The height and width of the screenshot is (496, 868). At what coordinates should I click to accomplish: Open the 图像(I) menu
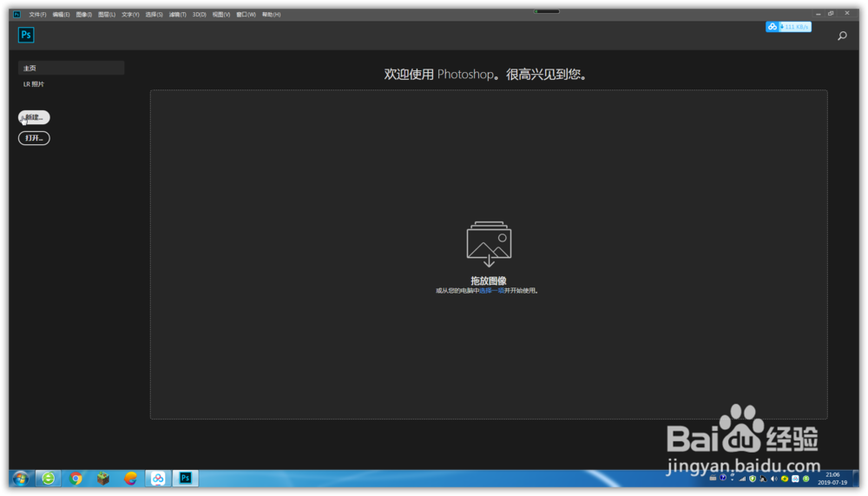point(84,15)
